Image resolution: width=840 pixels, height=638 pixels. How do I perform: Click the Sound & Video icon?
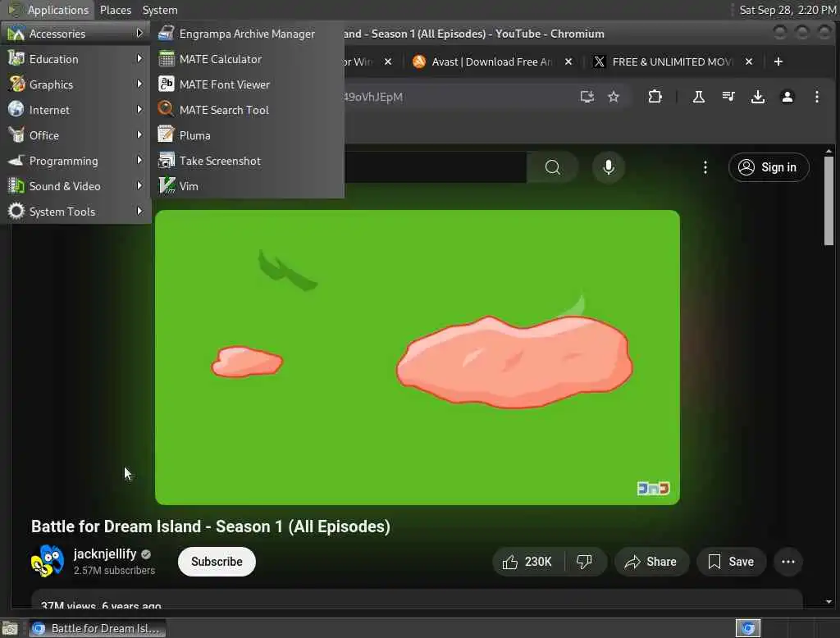coord(16,186)
